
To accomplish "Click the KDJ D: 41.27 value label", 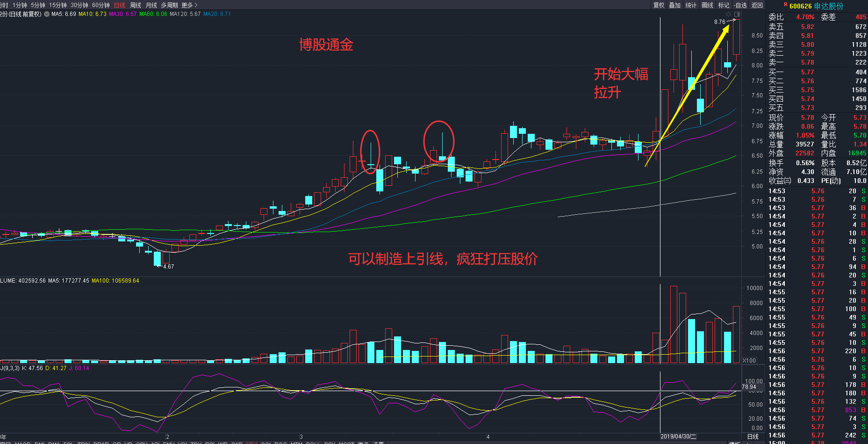I will (x=56, y=368).
